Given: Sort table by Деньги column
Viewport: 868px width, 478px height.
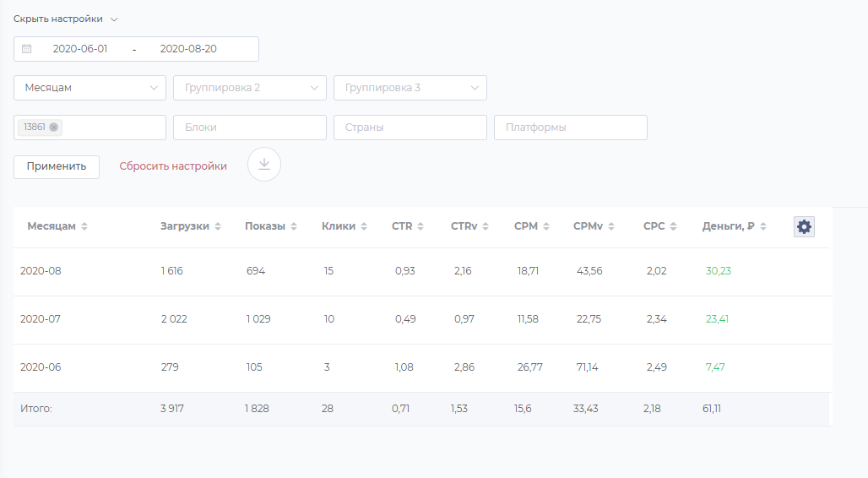Looking at the screenshot, I should tap(762, 226).
